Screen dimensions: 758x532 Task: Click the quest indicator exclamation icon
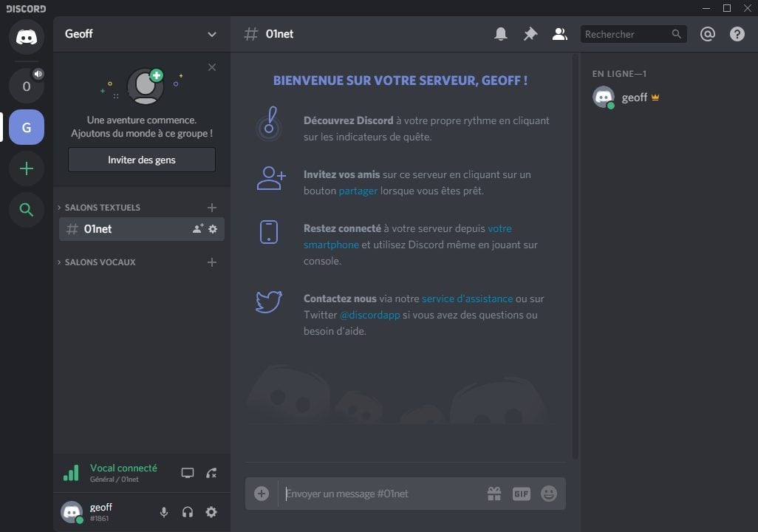pyautogui.click(x=269, y=123)
